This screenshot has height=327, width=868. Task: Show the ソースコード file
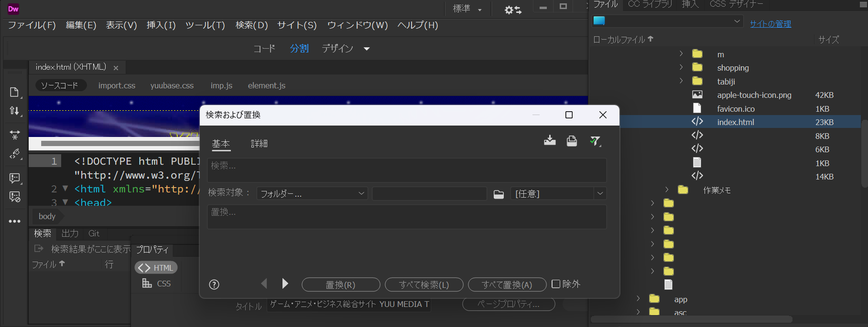(60, 85)
